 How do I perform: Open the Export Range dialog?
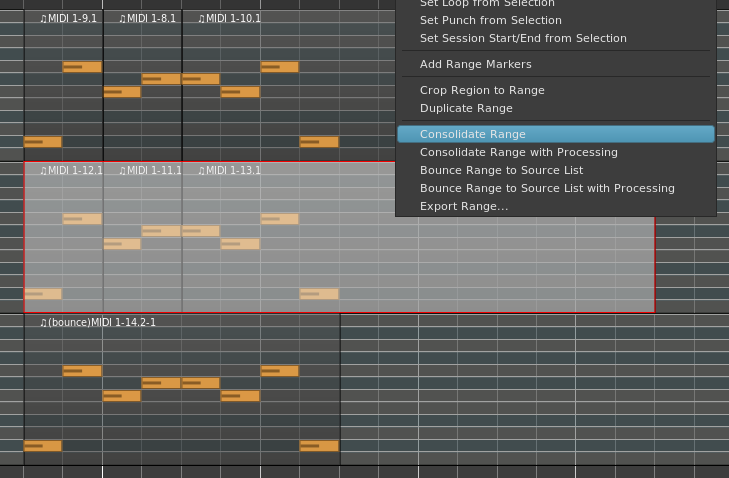463,206
